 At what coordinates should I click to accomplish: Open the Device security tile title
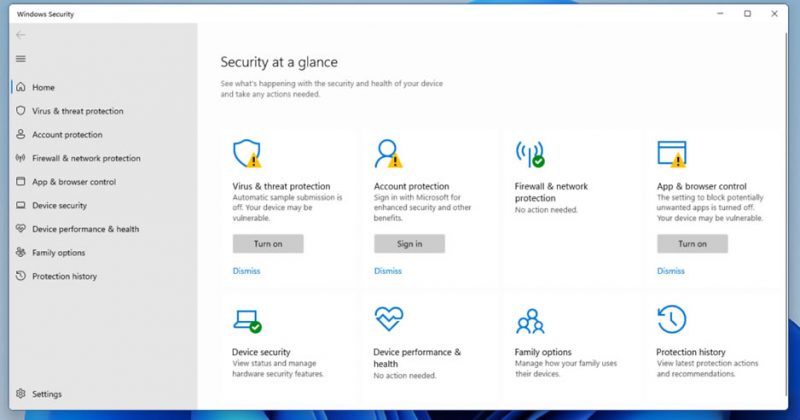point(261,352)
